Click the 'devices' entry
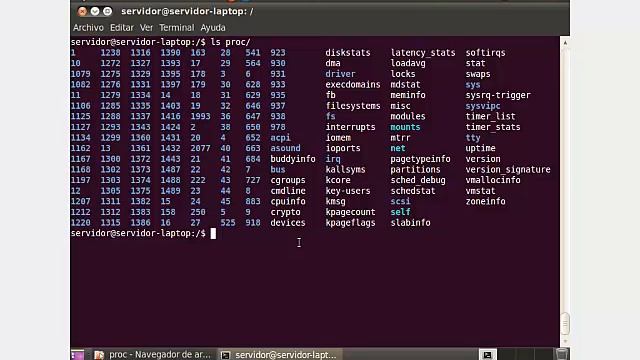 288,223
